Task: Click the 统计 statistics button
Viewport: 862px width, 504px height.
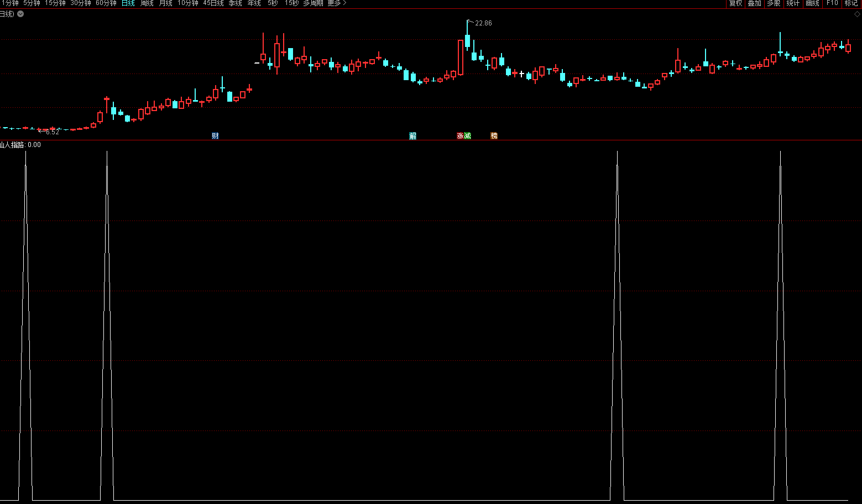Action: 793,3
